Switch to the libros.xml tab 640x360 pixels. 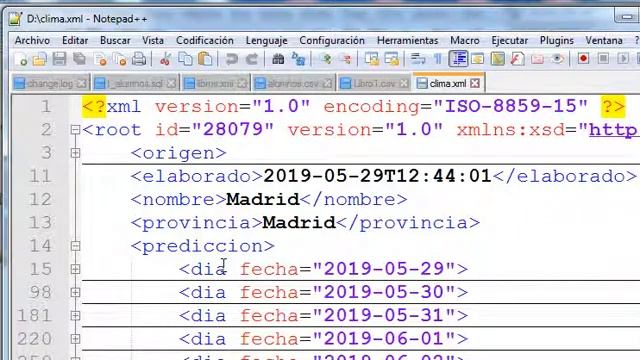215,83
